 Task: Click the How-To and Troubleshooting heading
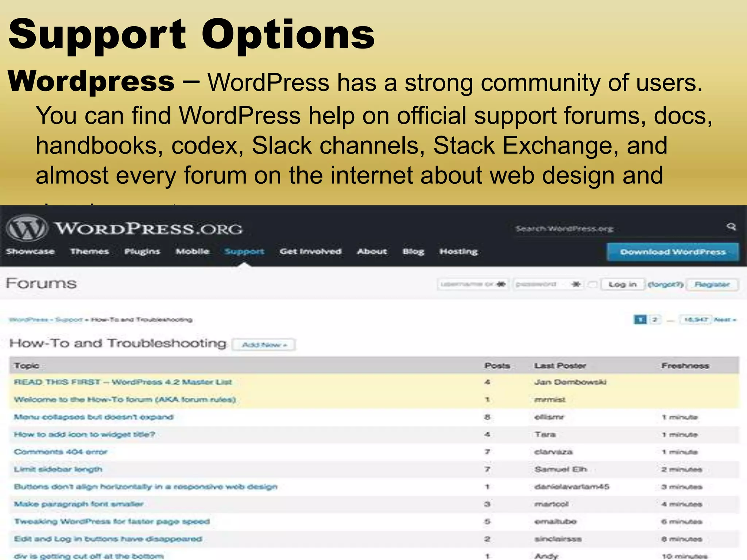[x=118, y=343]
